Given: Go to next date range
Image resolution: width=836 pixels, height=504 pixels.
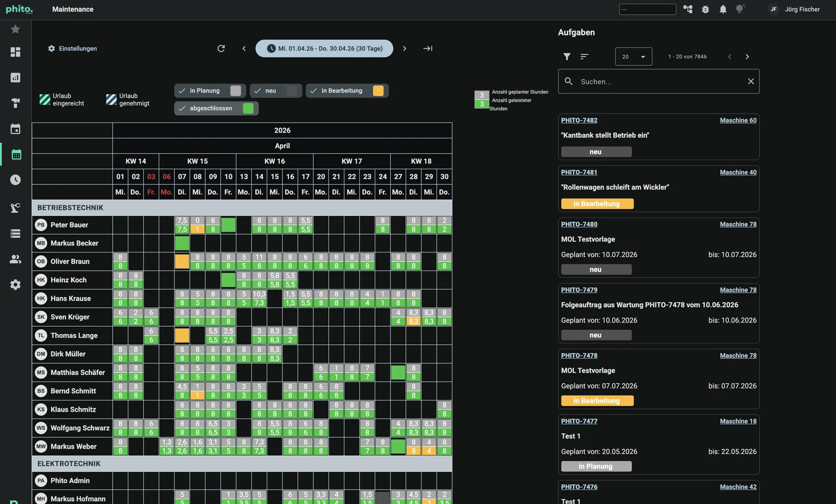Looking at the screenshot, I should pos(405,48).
